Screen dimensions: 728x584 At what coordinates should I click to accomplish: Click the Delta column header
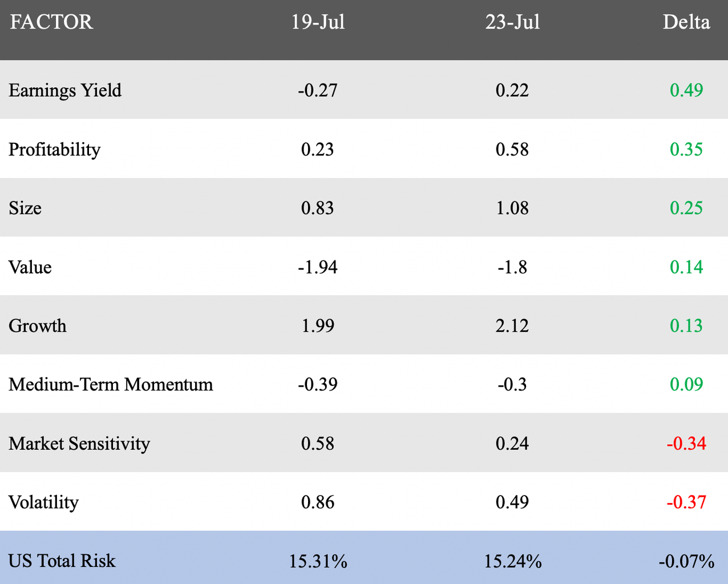point(686,22)
